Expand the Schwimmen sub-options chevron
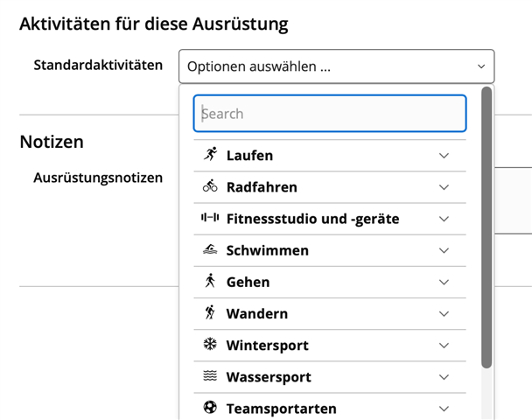Screen dimensions: 532x420 (444, 250)
